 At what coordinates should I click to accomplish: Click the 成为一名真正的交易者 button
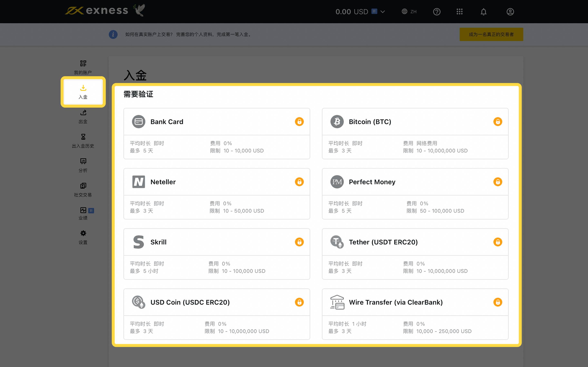point(491,34)
